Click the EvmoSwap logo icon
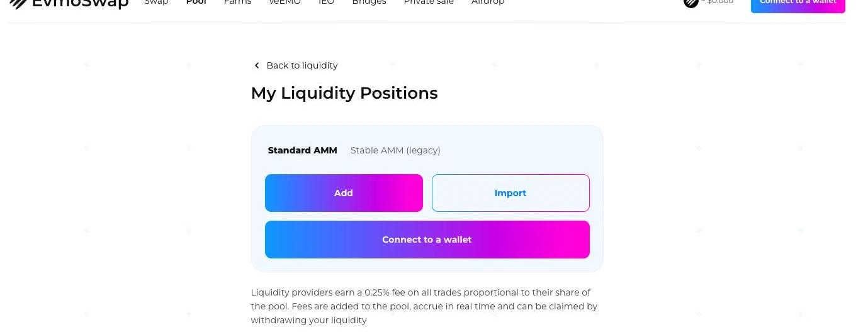 (17, 3)
